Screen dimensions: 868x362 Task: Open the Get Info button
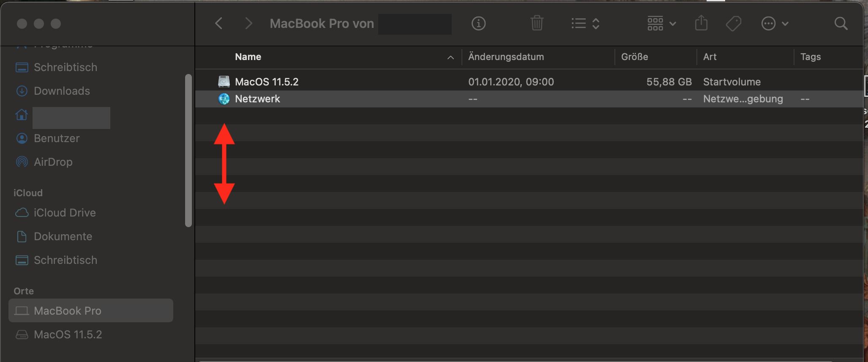(x=478, y=24)
